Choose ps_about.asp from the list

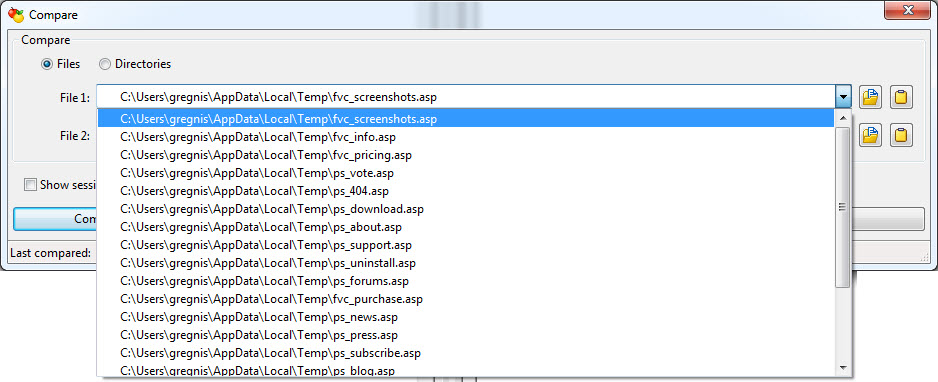point(466,227)
